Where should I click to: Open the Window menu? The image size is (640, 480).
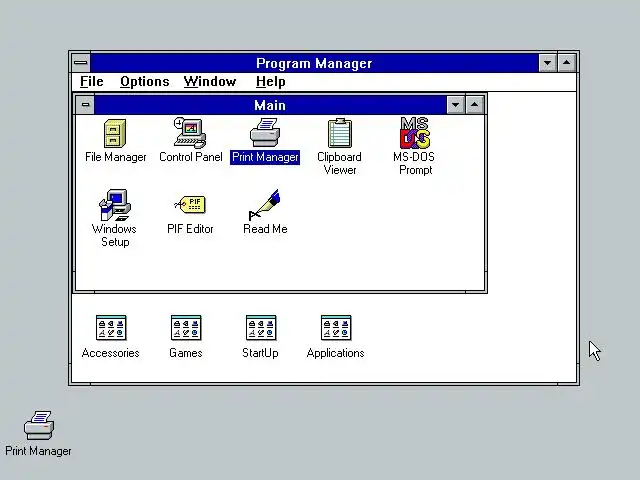coord(210,82)
